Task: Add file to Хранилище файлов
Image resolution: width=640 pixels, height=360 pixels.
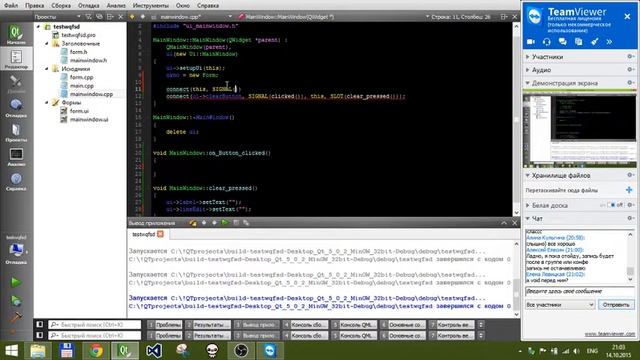Action: click(629, 190)
